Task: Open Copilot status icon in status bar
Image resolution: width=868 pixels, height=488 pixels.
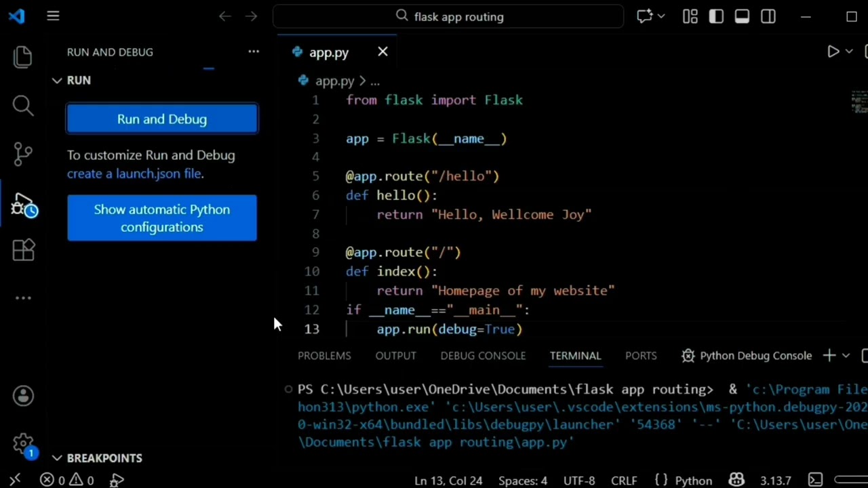Action: [x=736, y=481]
